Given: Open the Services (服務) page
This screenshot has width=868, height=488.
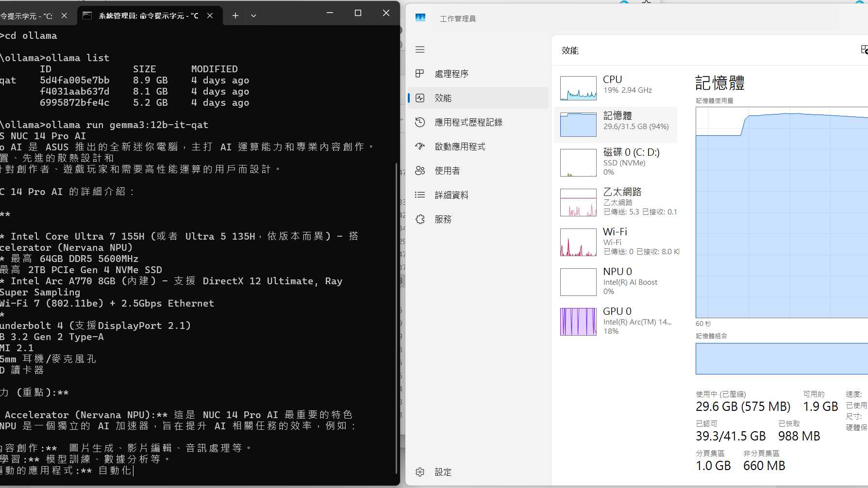Looking at the screenshot, I should (478, 219).
